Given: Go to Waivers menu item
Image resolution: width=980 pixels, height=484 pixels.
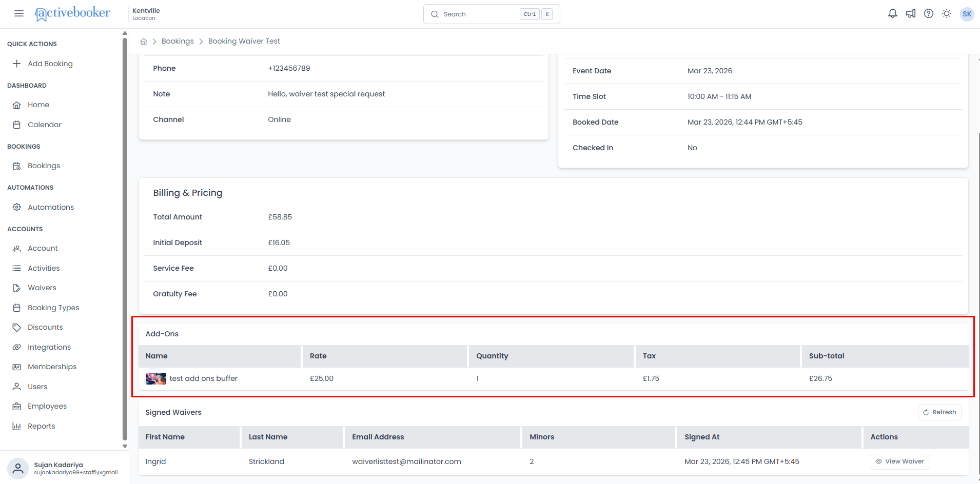Looking at the screenshot, I should click(x=42, y=288).
